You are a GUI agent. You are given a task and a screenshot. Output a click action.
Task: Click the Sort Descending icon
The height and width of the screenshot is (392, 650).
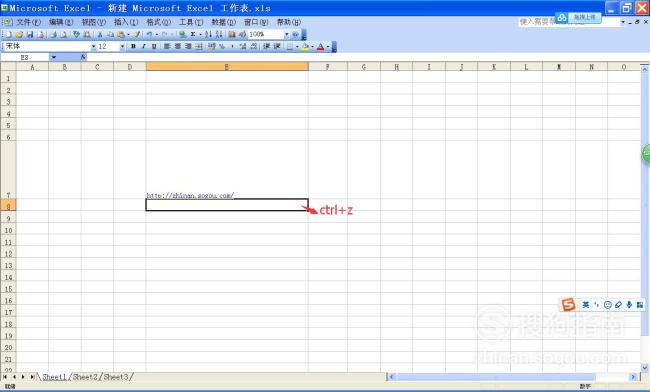tap(219, 34)
